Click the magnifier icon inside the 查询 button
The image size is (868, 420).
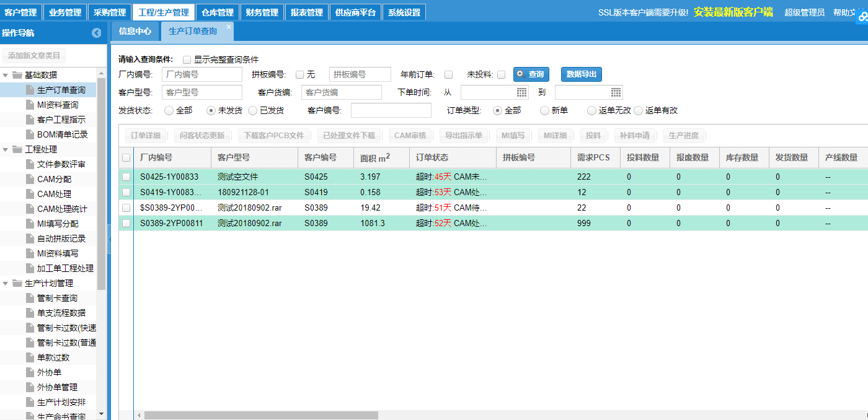point(520,74)
